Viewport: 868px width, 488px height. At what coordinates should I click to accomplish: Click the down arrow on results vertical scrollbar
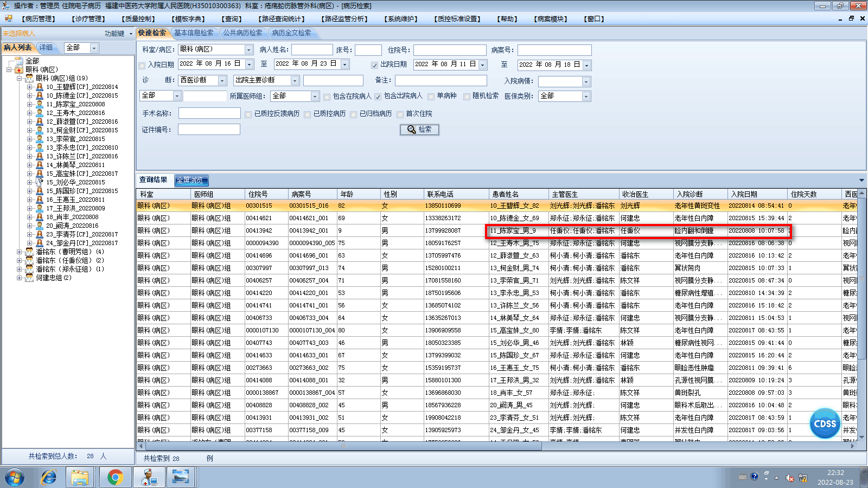coord(862,438)
